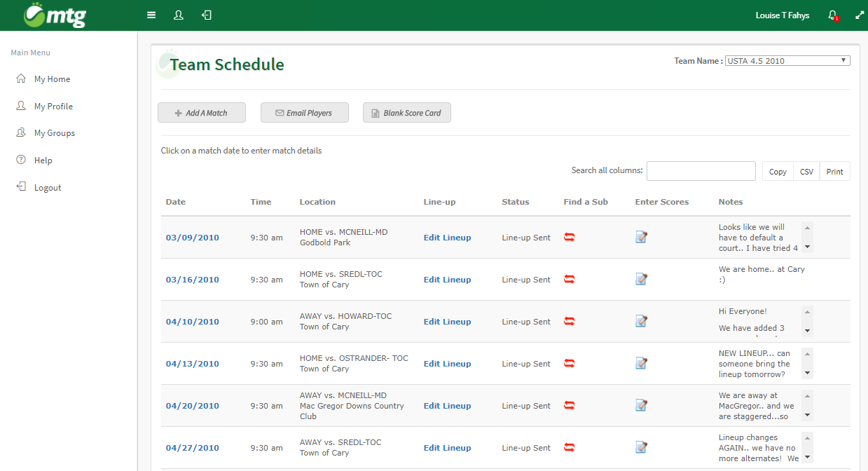Viewport: 868px width, 471px height.
Task: Open Enter Scores icon for 04/27/2010 match
Action: (x=641, y=448)
